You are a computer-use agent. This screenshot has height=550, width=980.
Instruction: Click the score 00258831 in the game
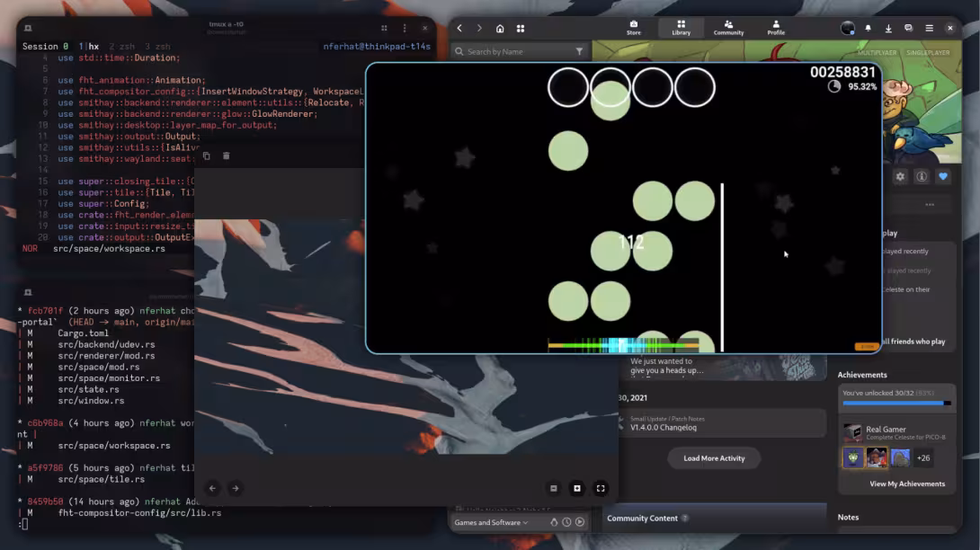842,72
